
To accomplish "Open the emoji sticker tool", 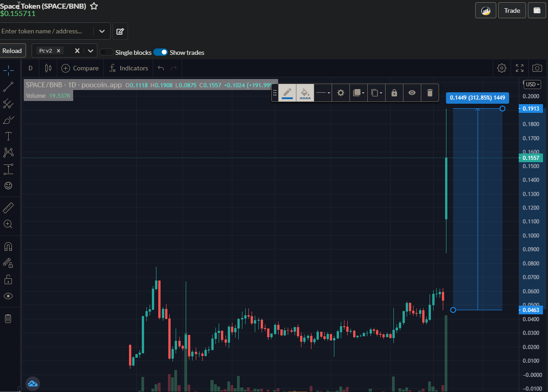I will 8,185.
